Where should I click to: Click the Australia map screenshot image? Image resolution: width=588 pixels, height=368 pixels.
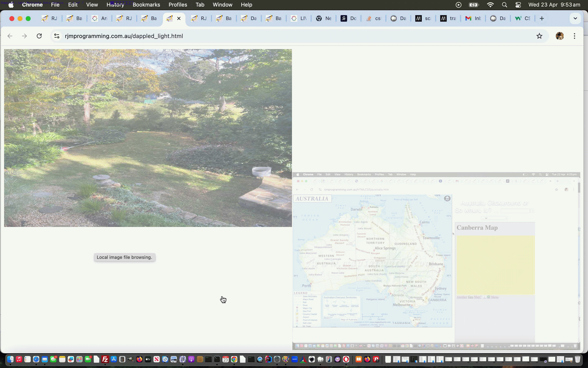[436, 261]
